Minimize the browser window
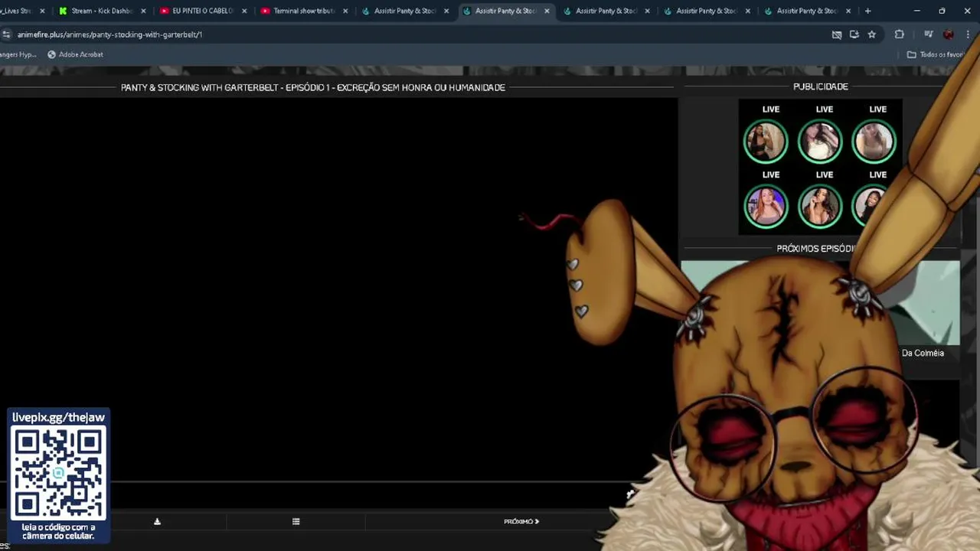Viewport: 980px width, 551px height. (x=916, y=11)
